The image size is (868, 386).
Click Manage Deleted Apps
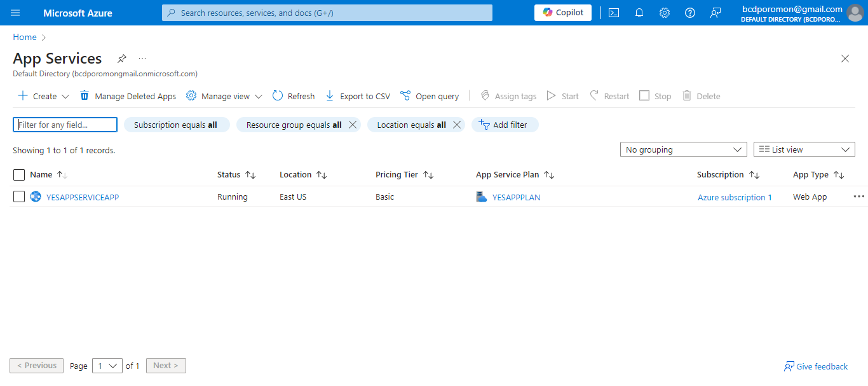tap(128, 96)
